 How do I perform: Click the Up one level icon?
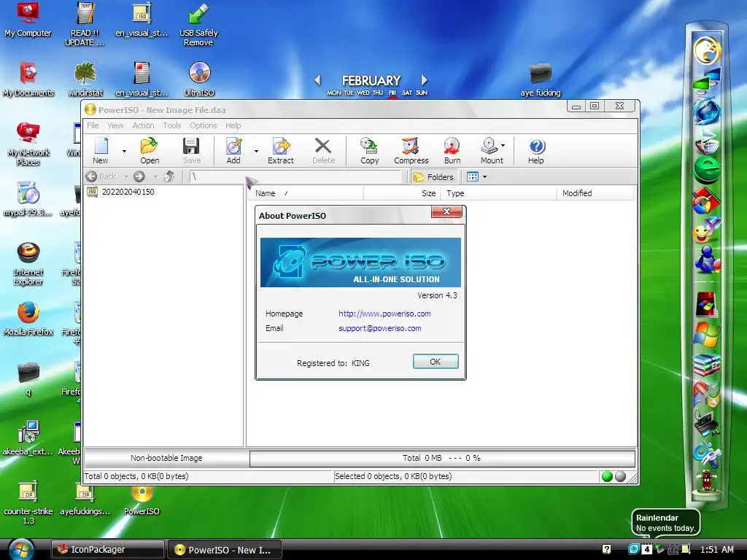point(169,176)
